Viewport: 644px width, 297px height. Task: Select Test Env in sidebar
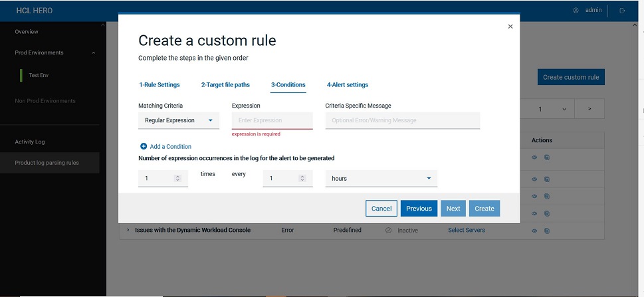39,75
